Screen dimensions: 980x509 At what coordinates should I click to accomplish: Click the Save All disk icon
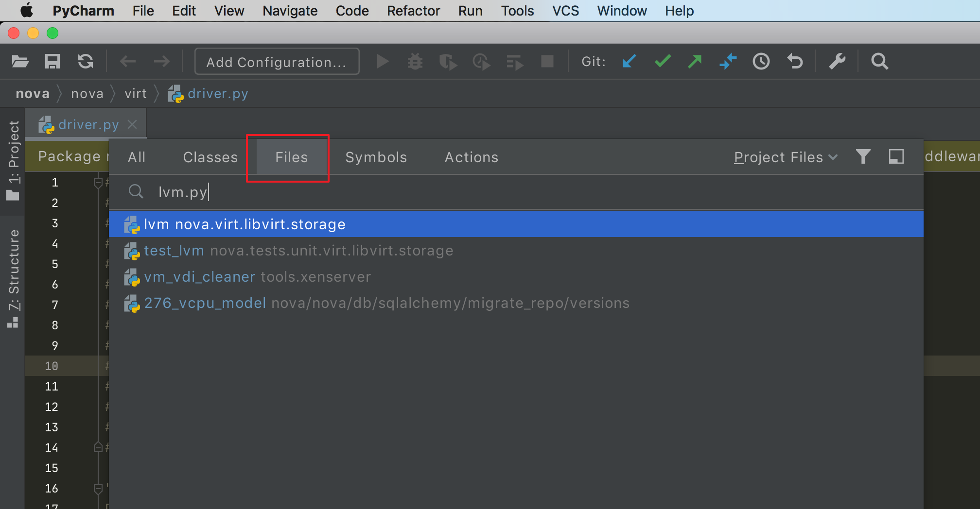[x=52, y=62]
